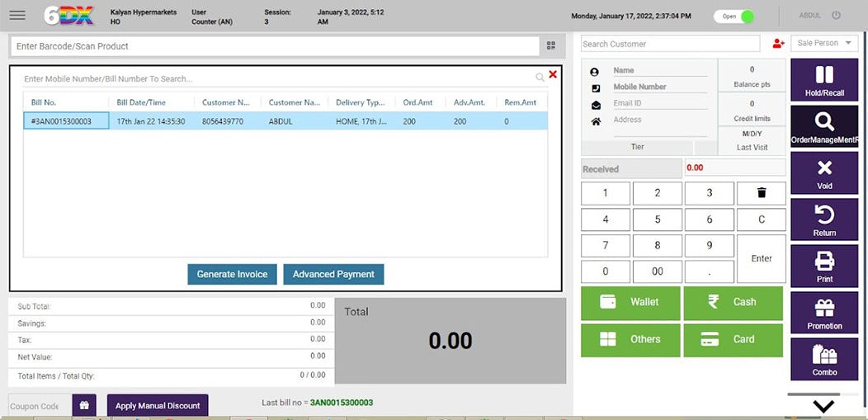Viewport: 868px width, 420px height.
Task: Expand more side buttons with down chevron
Action: 823,407
